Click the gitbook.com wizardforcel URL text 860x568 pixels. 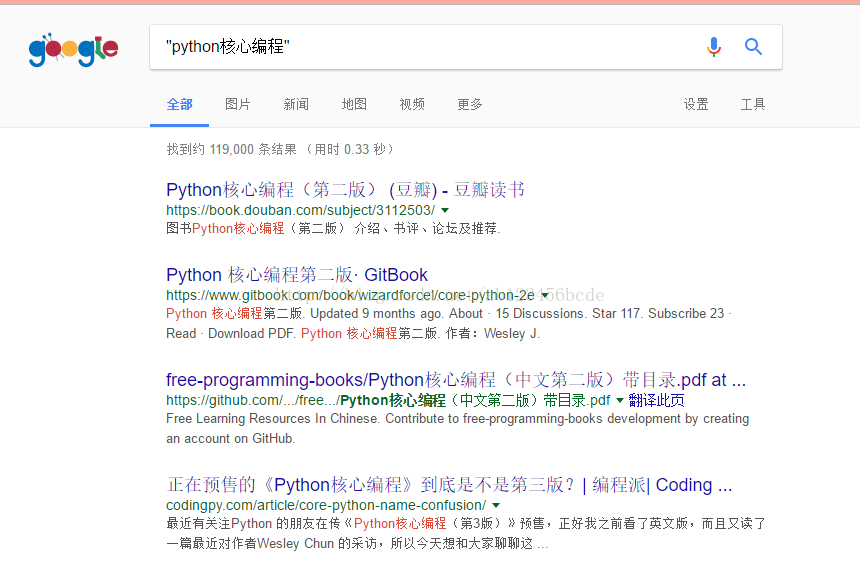click(x=350, y=296)
